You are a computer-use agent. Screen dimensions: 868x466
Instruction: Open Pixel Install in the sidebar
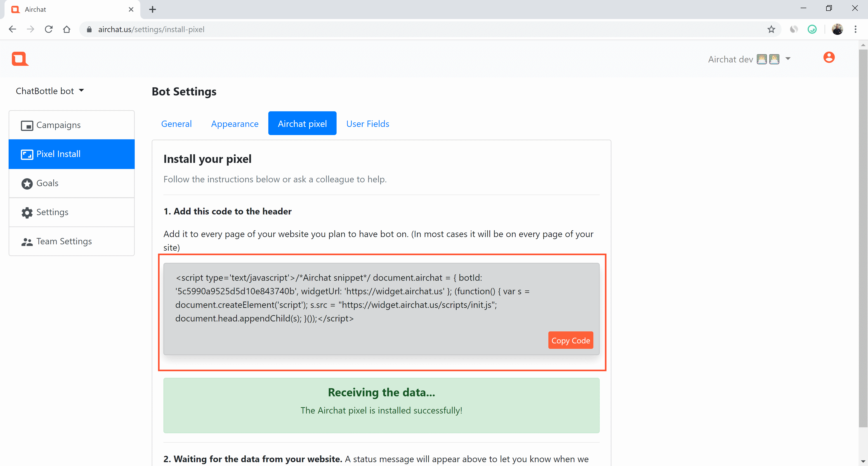[72, 154]
